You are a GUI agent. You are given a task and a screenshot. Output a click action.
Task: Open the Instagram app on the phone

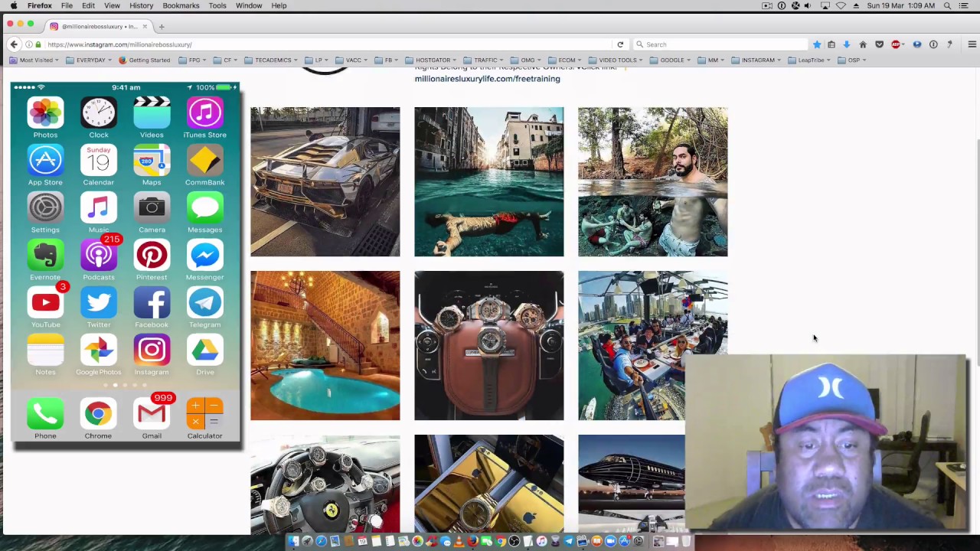tap(152, 350)
